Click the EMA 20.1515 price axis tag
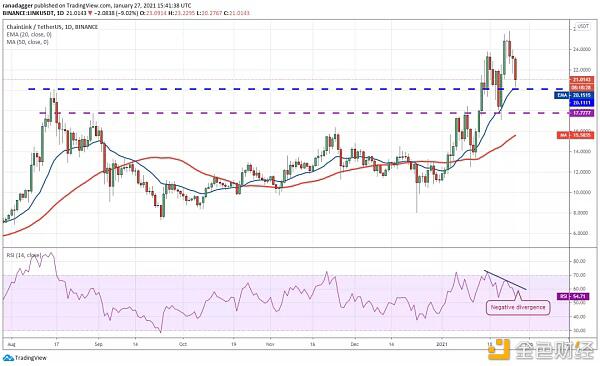The width and height of the screenshot is (600, 366). pyautogui.click(x=574, y=95)
